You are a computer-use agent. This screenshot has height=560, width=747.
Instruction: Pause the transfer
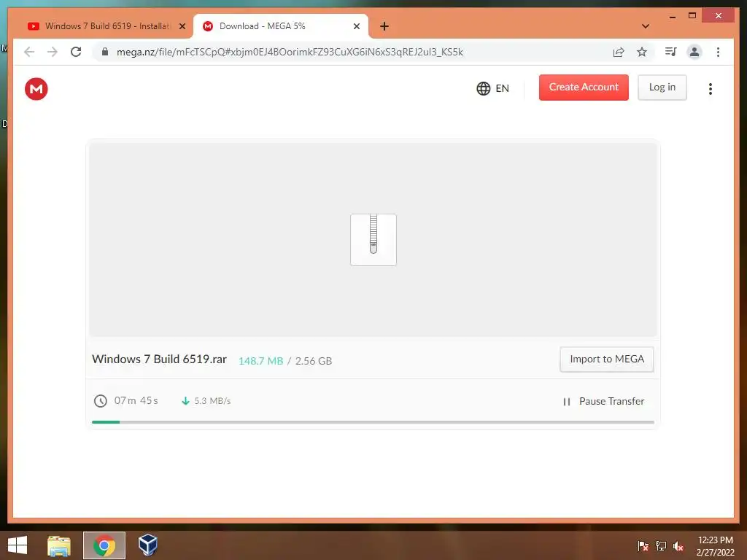603,402
